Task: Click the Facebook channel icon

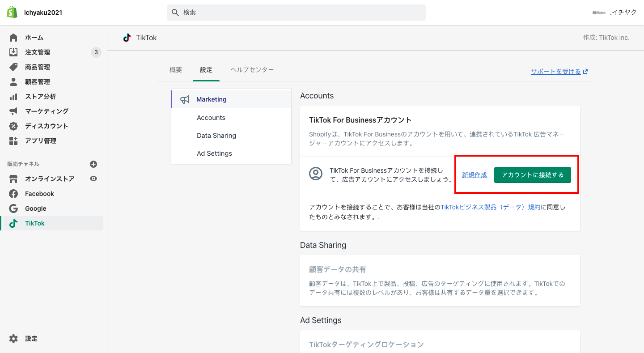Action: tap(13, 194)
